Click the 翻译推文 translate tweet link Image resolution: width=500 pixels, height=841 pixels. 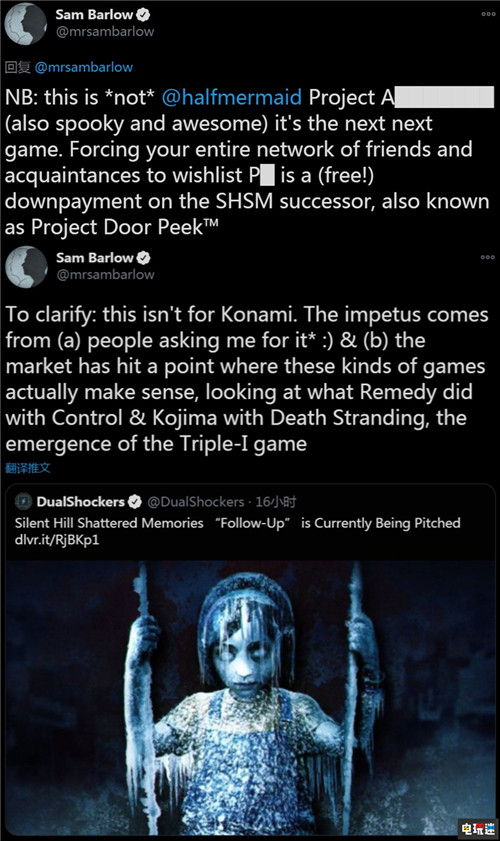[x=28, y=468]
